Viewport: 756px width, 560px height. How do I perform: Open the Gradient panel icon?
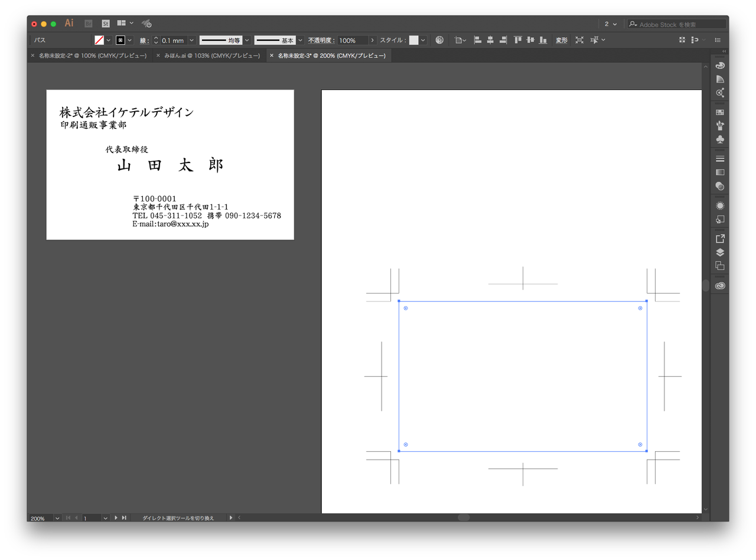point(720,172)
